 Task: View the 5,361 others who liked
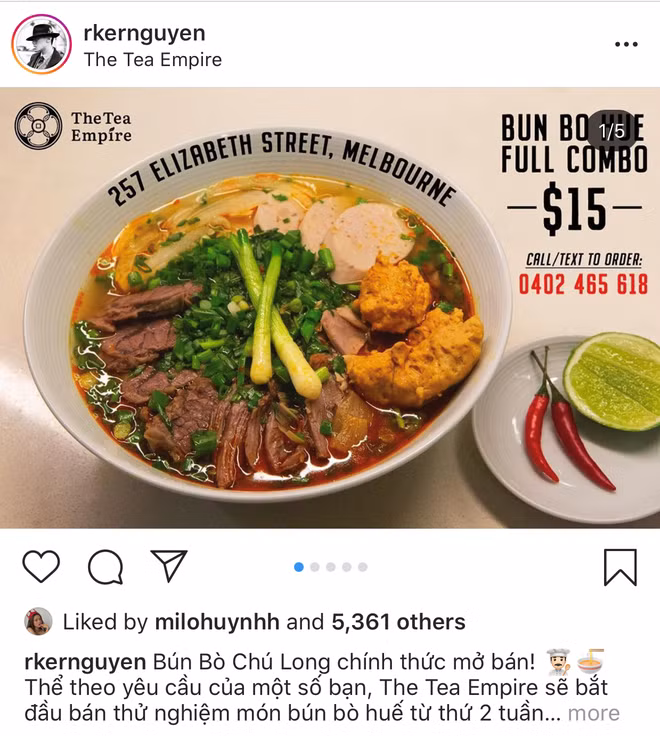(399, 622)
